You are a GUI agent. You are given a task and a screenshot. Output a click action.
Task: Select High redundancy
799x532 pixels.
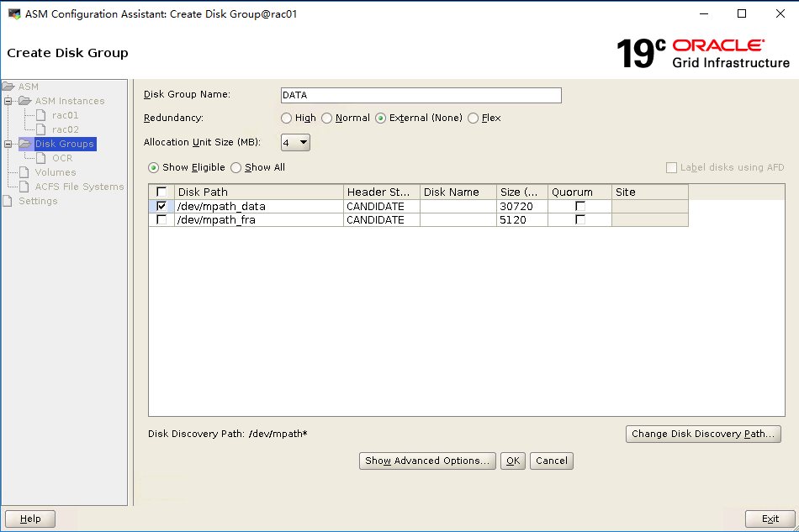pos(286,119)
